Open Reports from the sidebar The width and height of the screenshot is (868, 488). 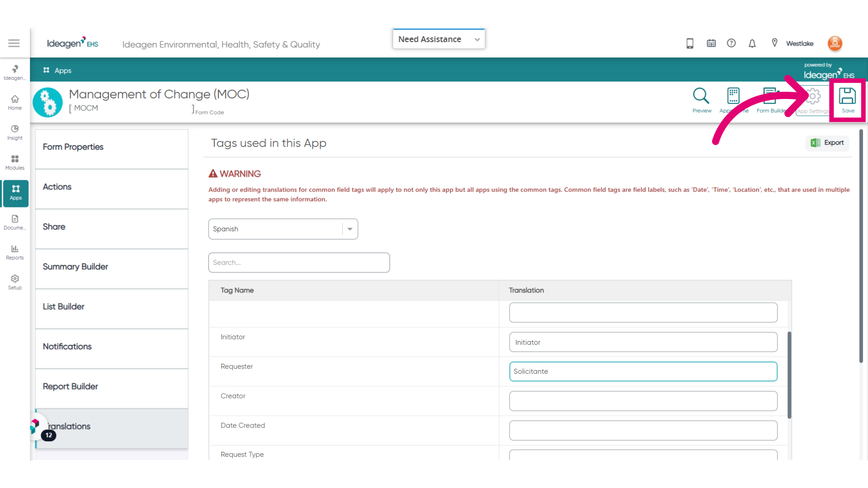[15, 253]
